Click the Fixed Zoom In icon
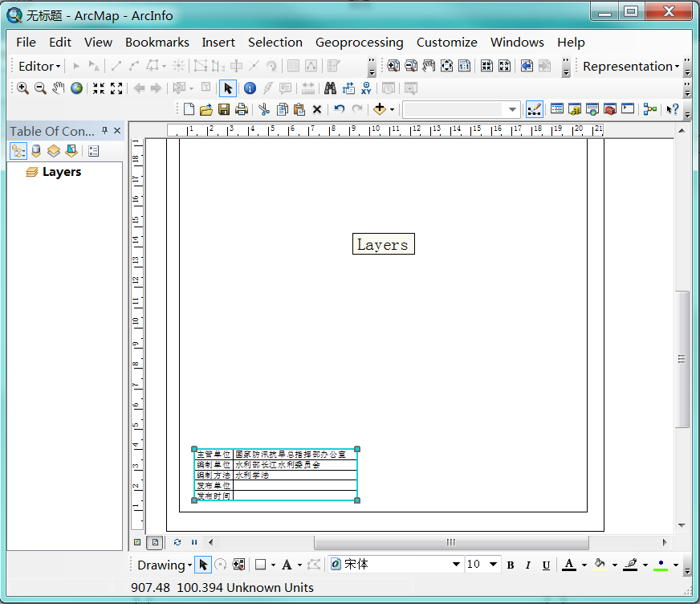This screenshot has height=604, width=700. (x=99, y=88)
